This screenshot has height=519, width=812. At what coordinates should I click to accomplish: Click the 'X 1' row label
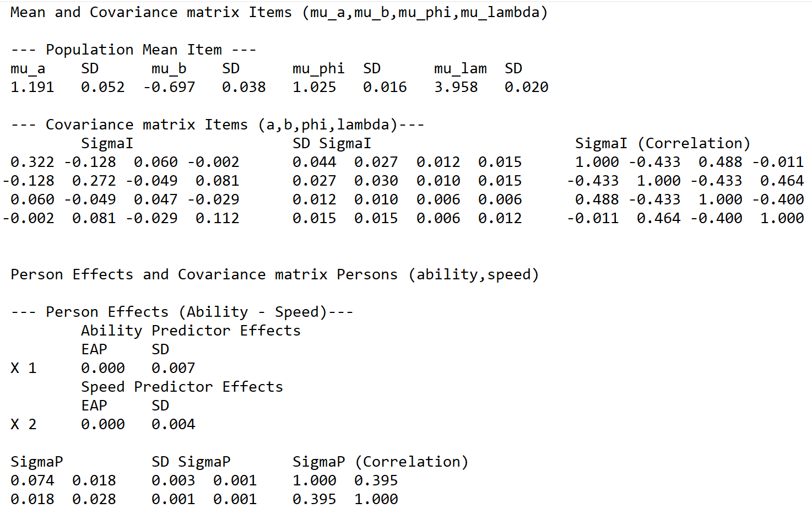click(x=24, y=368)
